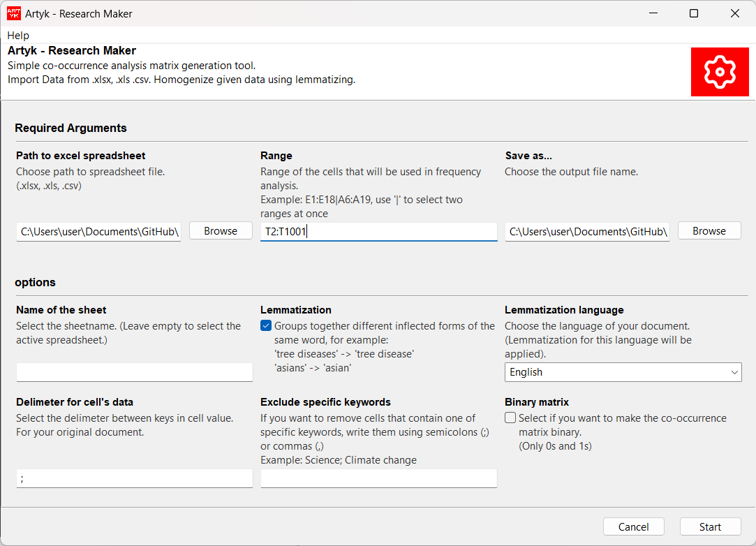The width and height of the screenshot is (756, 546).
Task: Click the Artyk app icon in title bar
Action: (13, 13)
